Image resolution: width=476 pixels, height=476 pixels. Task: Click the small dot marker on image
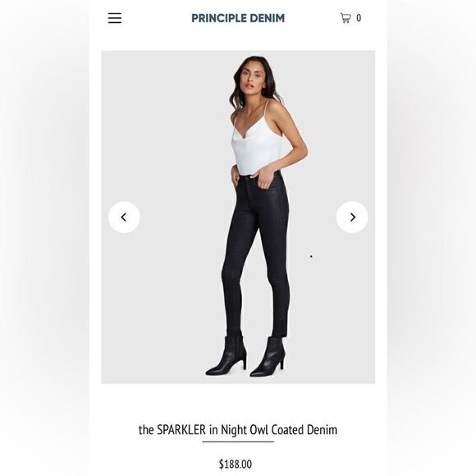click(311, 256)
